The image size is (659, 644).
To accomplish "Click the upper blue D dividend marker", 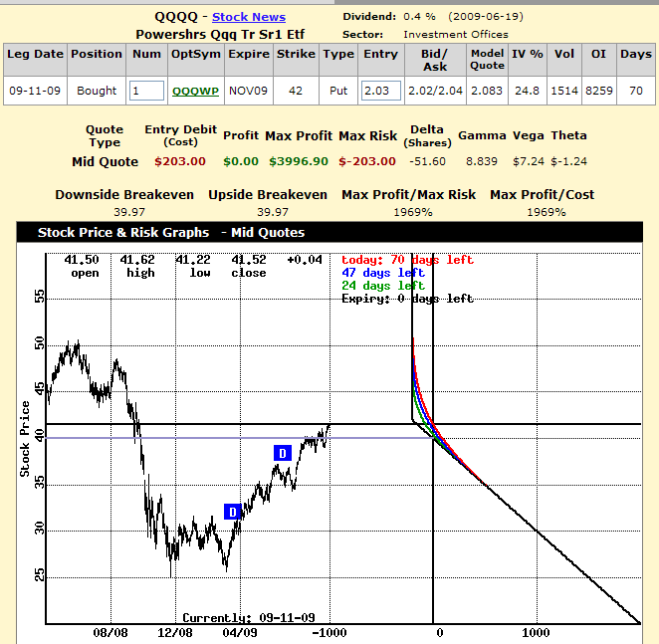I will 283,453.
